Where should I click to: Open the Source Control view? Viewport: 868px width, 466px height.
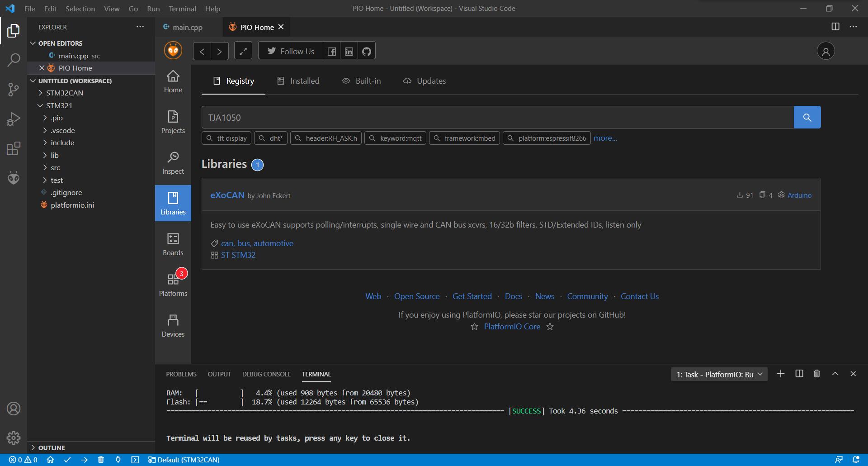coord(14,90)
